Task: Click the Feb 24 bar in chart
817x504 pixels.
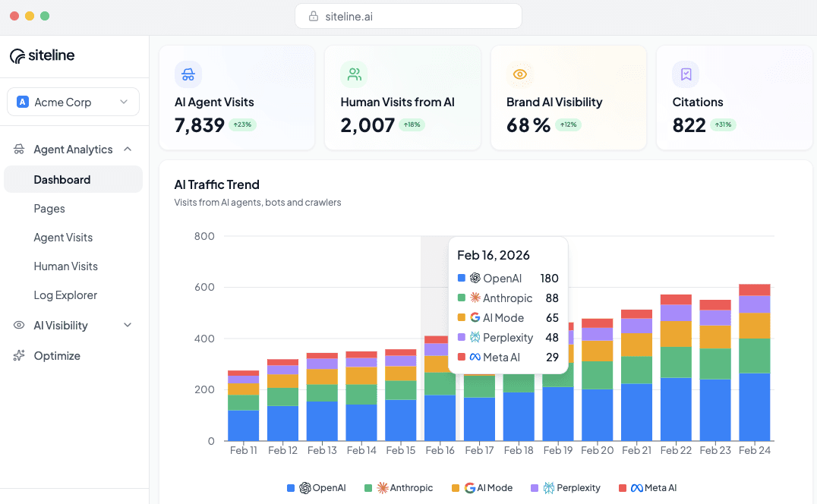Action: tap(755, 364)
